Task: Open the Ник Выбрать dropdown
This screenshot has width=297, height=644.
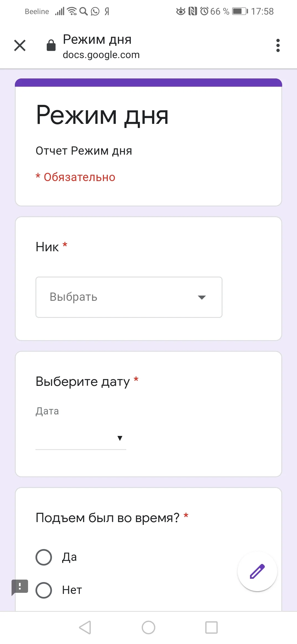Action: (x=129, y=297)
